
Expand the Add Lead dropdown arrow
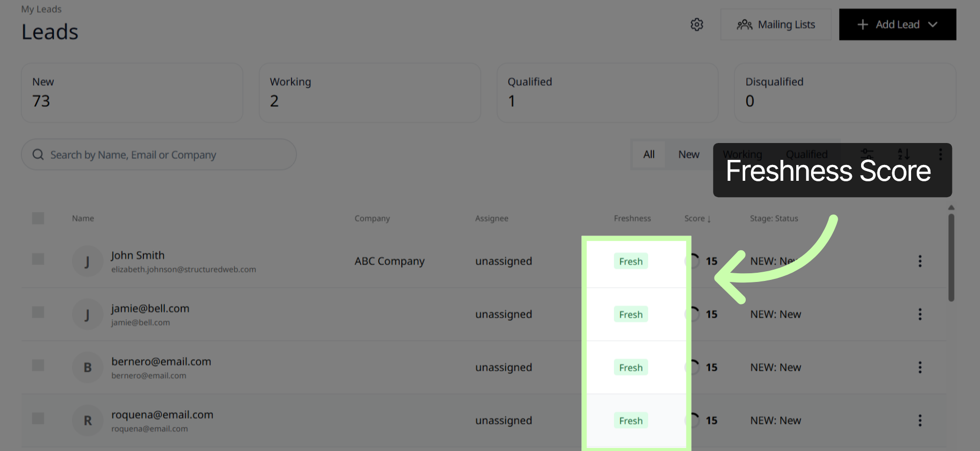coord(933,25)
